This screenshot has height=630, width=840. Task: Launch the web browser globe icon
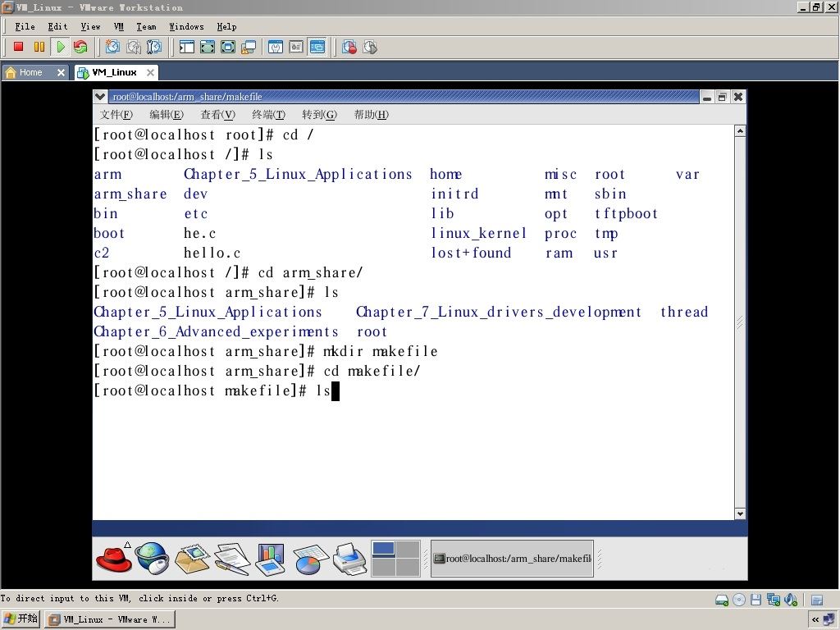click(152, 558)
